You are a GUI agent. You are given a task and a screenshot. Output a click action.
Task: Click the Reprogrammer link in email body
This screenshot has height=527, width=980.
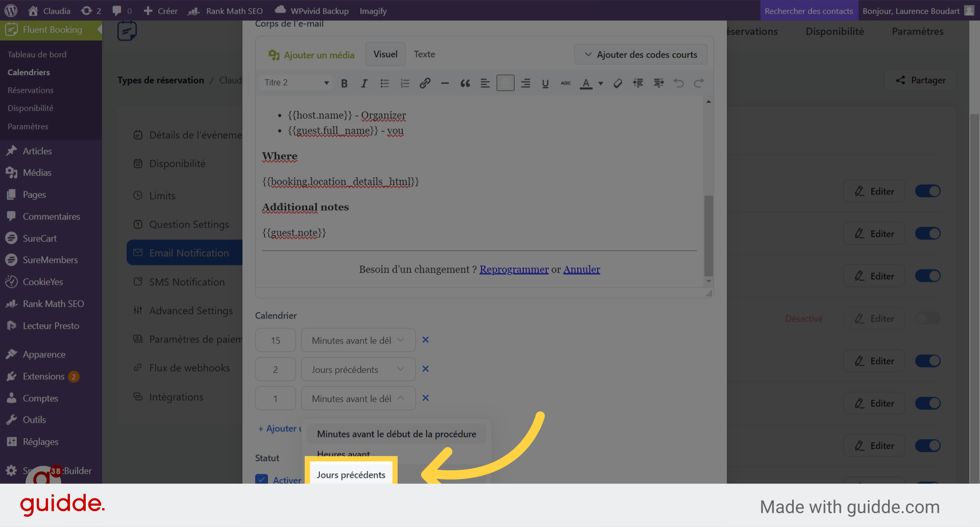[x=514, y=269]
